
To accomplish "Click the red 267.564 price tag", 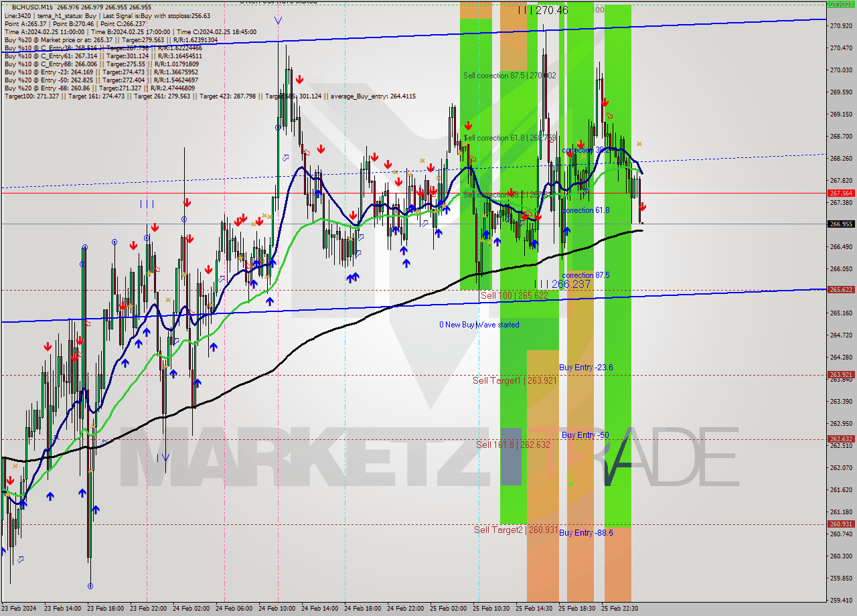I will point(841,193).
